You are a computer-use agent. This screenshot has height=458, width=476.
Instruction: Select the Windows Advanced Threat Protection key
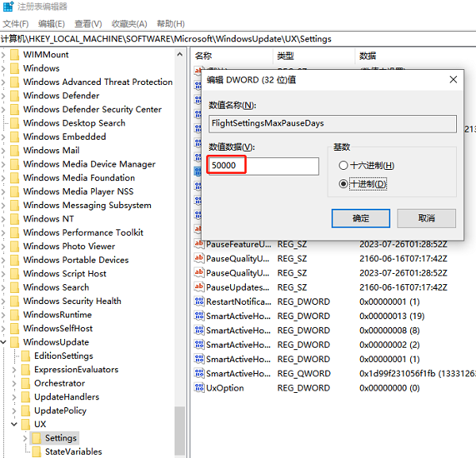(98, 82)
